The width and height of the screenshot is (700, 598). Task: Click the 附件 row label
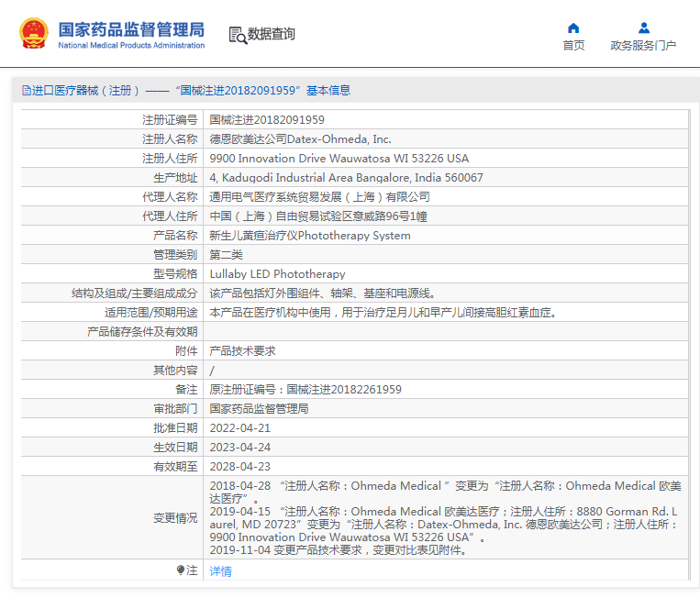click(x=186, y=351)
